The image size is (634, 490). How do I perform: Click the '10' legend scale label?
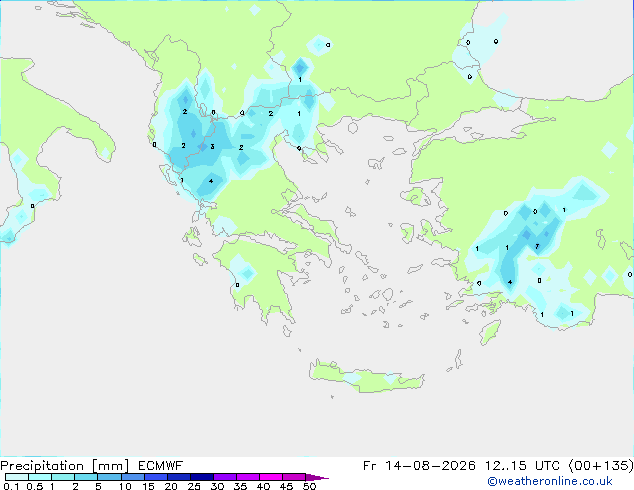(125, 486)
